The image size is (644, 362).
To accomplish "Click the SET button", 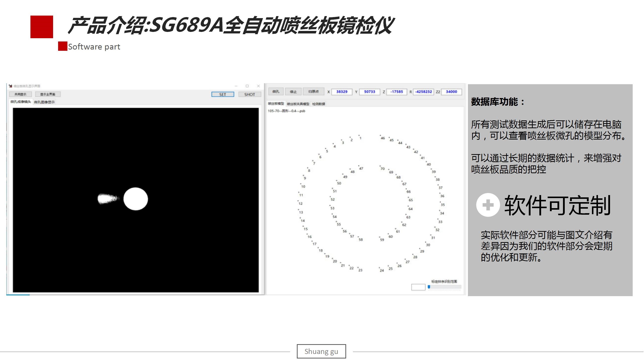I will [223, 94].
